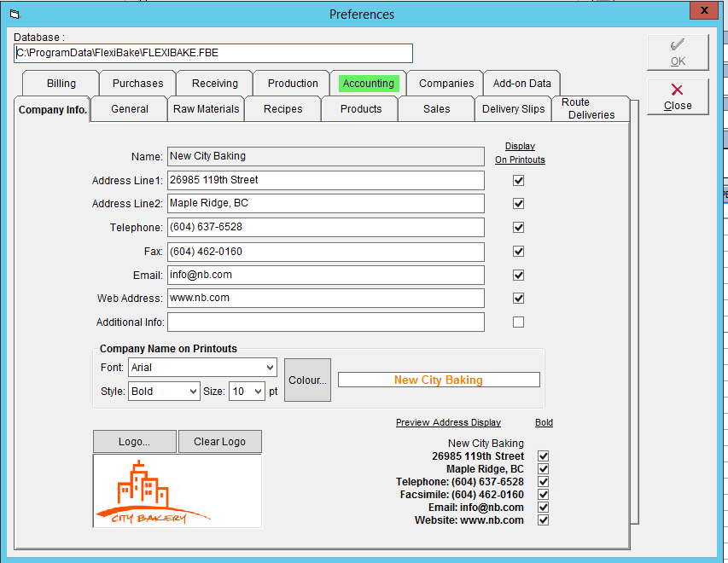Open the Raw Materials tab

(207, 109)
